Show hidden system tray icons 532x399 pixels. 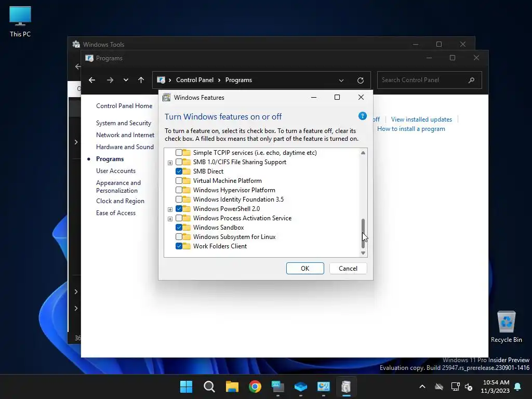(422, 387)
